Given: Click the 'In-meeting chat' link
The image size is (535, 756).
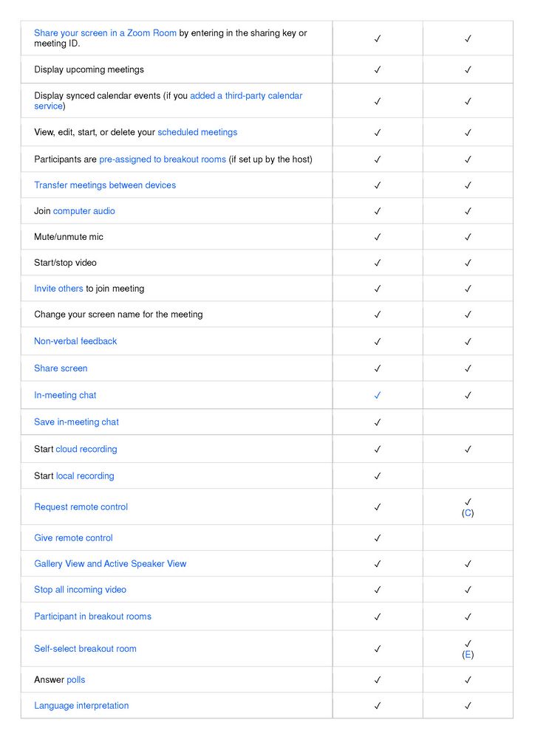Looking at the screenshot, I should (x=65, y=396).
